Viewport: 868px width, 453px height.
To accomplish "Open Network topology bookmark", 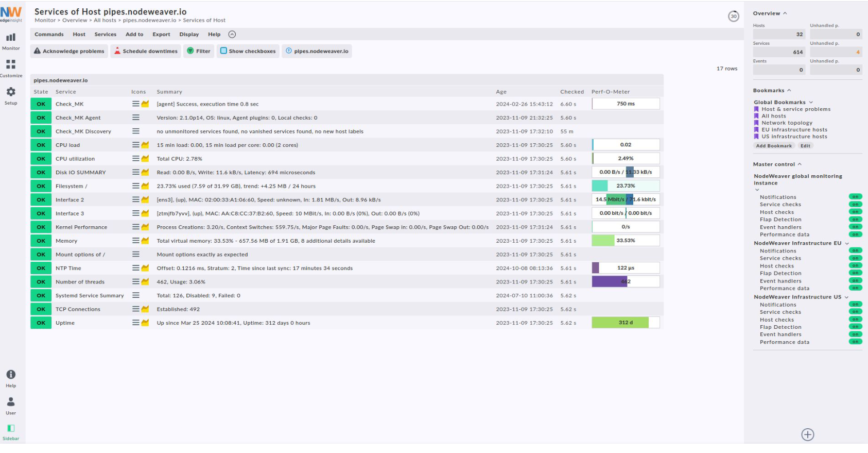I will pos(787,123).
